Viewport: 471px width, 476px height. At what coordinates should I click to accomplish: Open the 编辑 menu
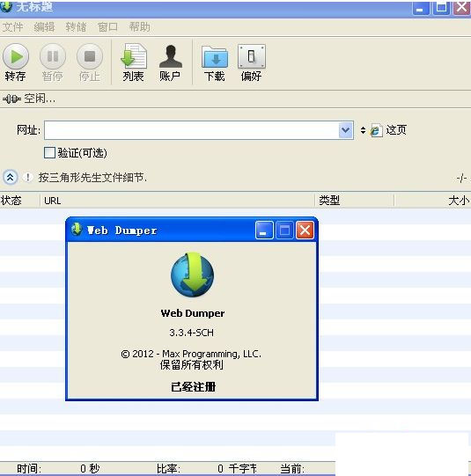pyautogui.click(x=44, y=27)
